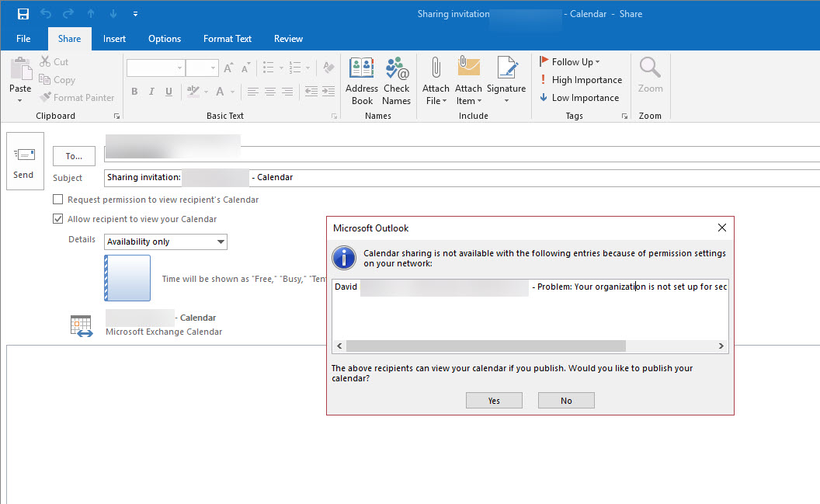Align text left
Image resolution: width=820 pixels, height=504 pixels.
252,92
